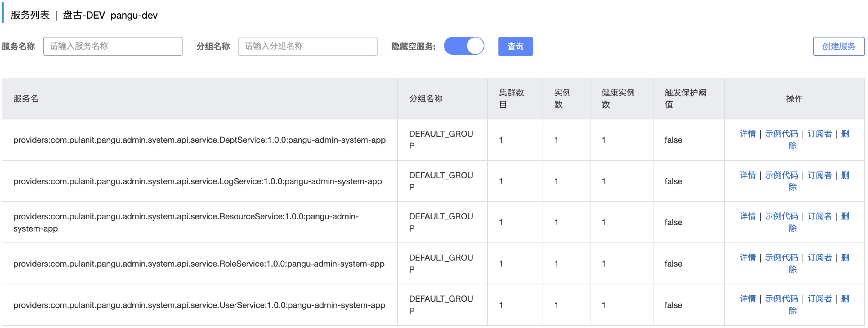Select the DeptService service name text
Viewport: 868px width, 328px height.
(x=199, y=140)
